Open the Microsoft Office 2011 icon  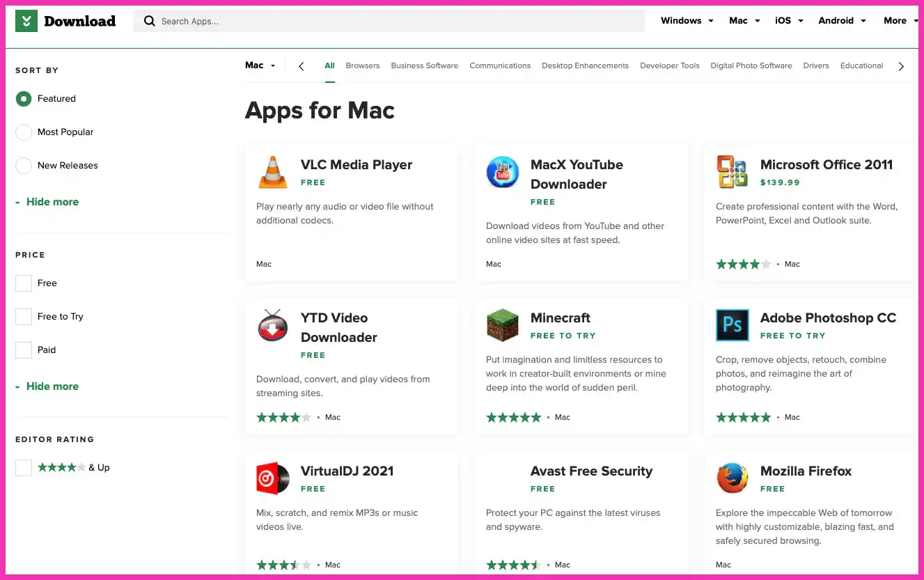tap(733, 173)
